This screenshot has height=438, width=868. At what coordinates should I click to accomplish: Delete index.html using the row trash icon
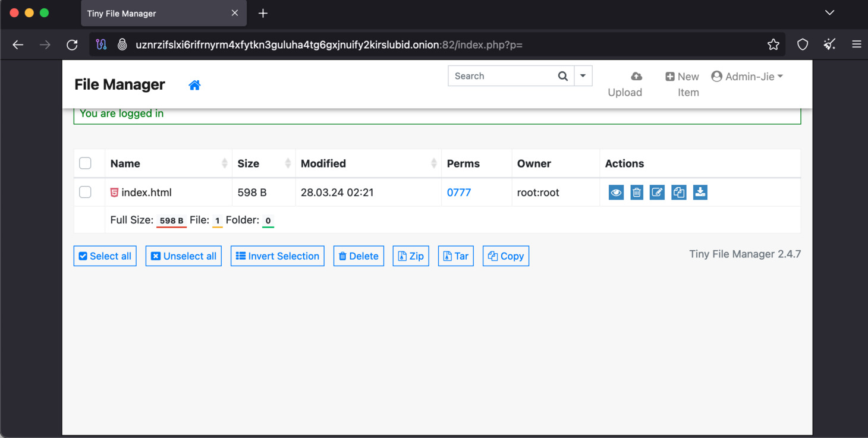point(637,193)
